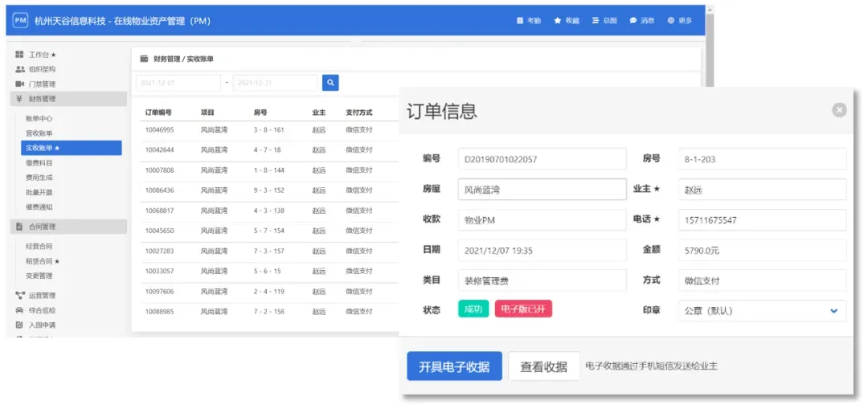This screenshot has width=868, height=405.
Task: Click the 订单编号 column header
Action: [x=158, y=112]
